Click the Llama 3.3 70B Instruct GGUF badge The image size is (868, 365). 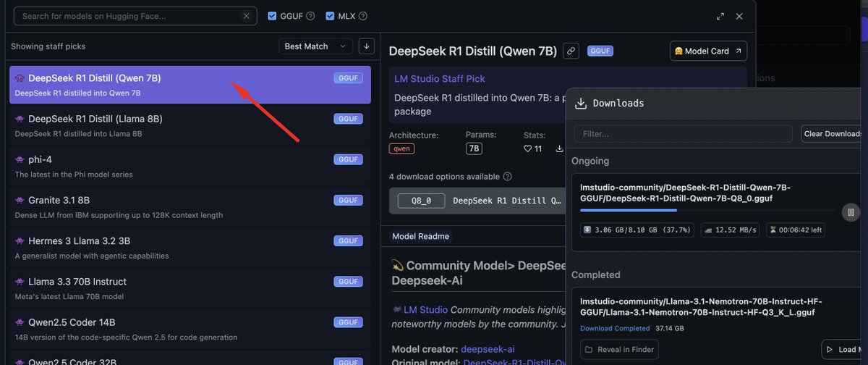(348, 282)
